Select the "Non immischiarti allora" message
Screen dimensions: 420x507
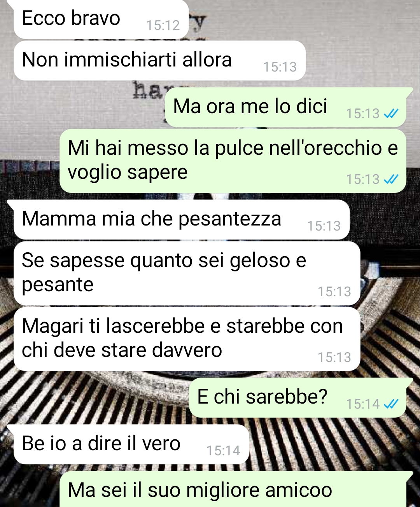click(x=159, y=61)
